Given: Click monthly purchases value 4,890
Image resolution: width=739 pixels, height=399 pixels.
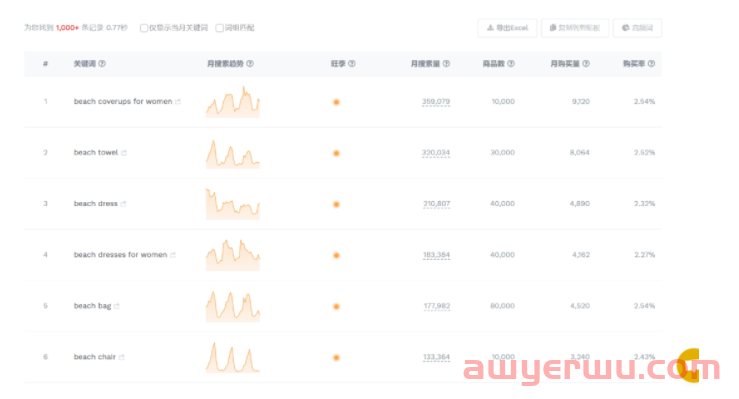Looking at the screenshot, I should pos(580,204).
